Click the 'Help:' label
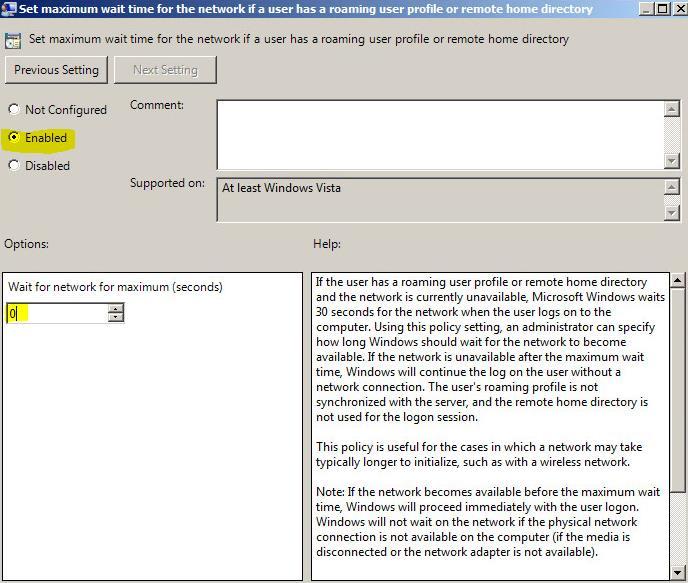Screen dimensions: 688x583 coord(327,244)
